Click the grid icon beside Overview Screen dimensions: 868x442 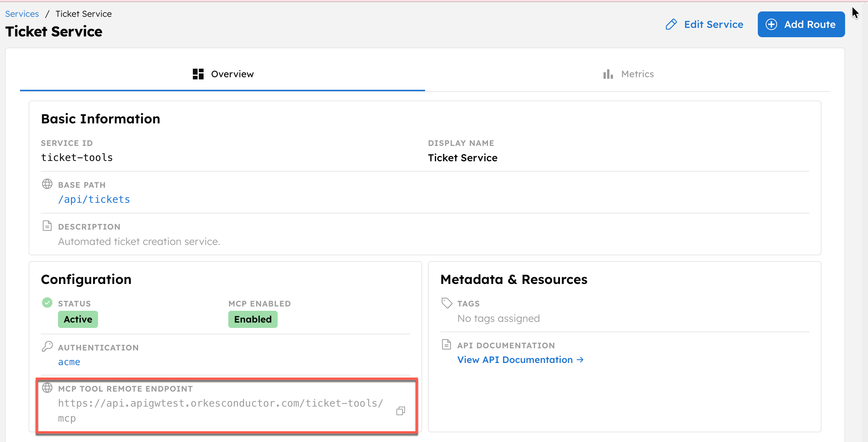tap(198, 74)
